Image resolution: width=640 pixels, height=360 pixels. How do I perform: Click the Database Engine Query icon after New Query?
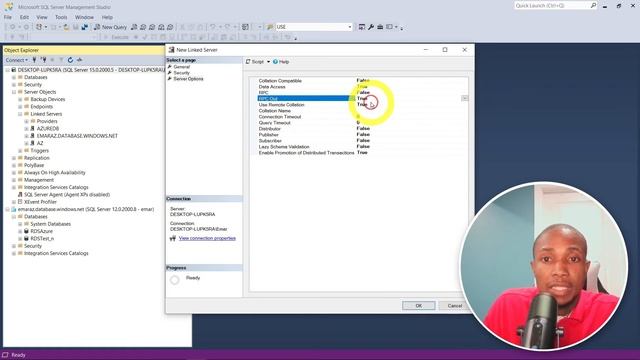[134, 27]
